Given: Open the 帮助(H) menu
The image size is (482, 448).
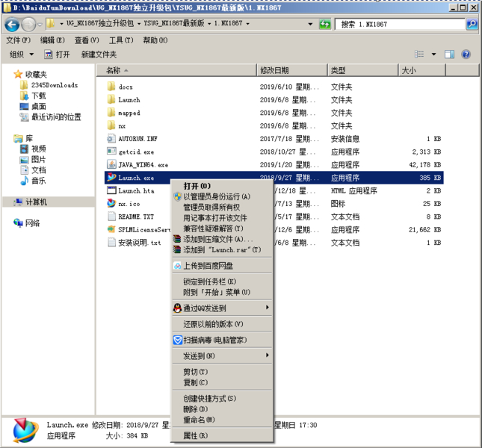Looking at the screenshot, I should (x=155, y=40).
